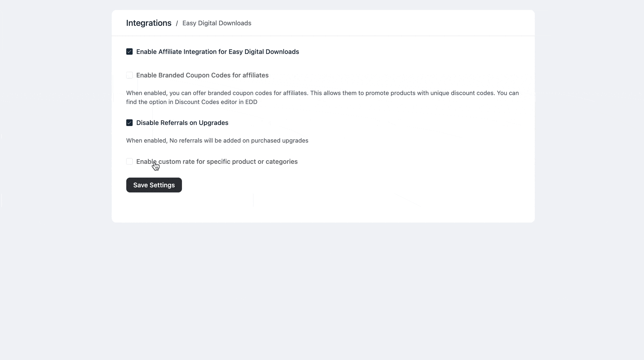Screen dimensions: 644x360
Task: Uncheck the Disable Referrals on Upgrades checkbox
Action: [129, 123]
